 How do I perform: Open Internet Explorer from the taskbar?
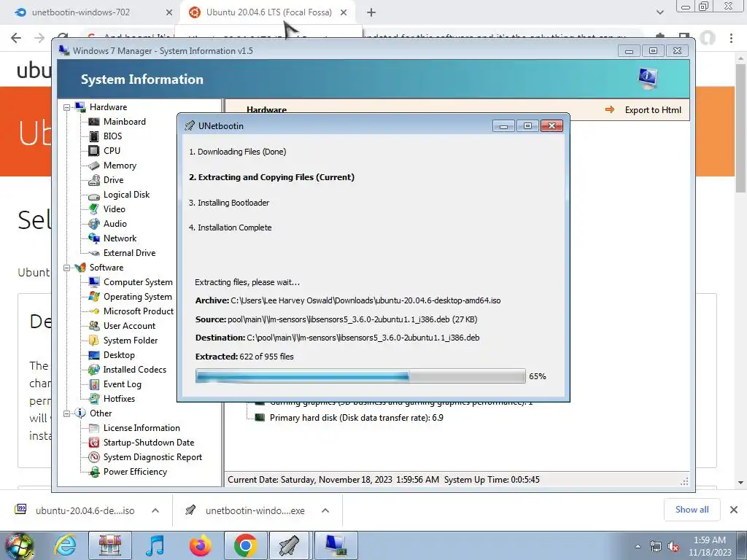pos(65,545)
